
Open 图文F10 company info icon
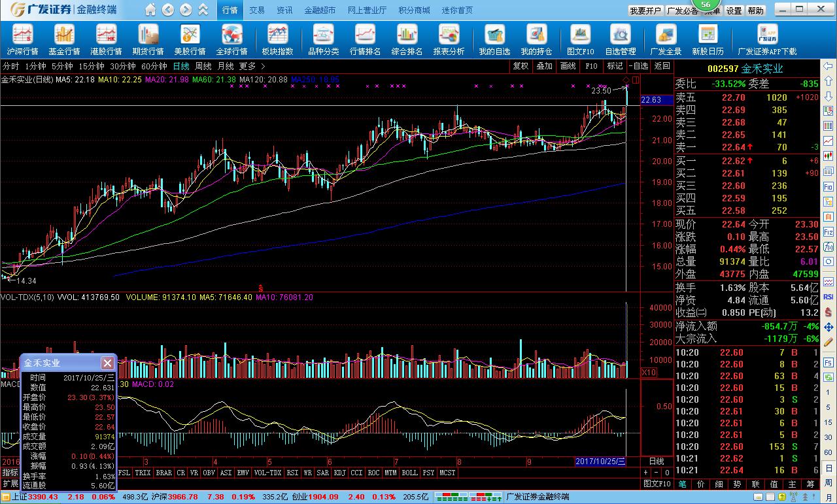(580, 40)
